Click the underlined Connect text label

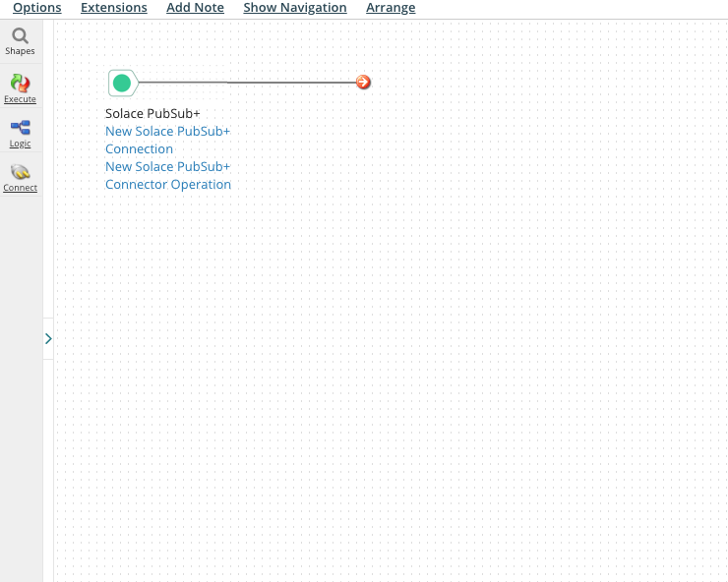pyautogui.click(x=20, y=188)
